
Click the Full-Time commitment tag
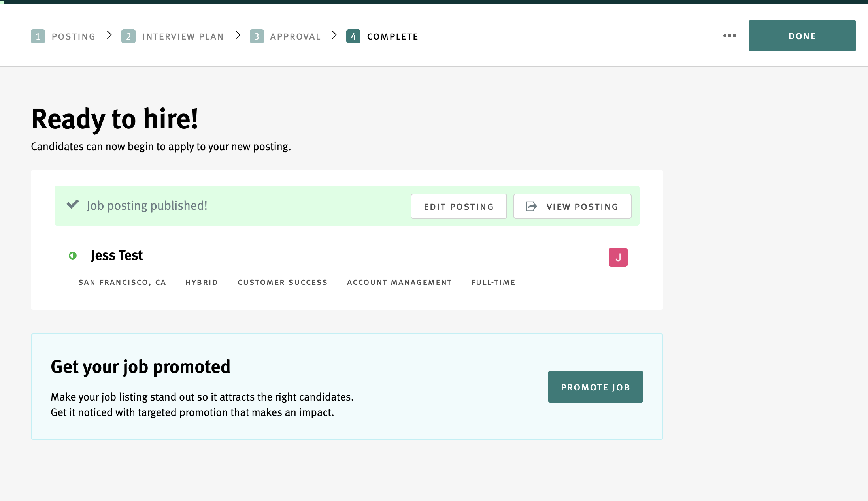click(x=493, y=283)
